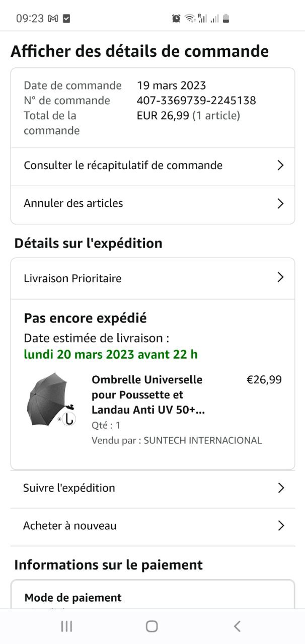This screenshot has width=305, height=644.
Task: Open the Ombrelle Universelle product title link
Action: pyautogui.click(x=148, y=395)
